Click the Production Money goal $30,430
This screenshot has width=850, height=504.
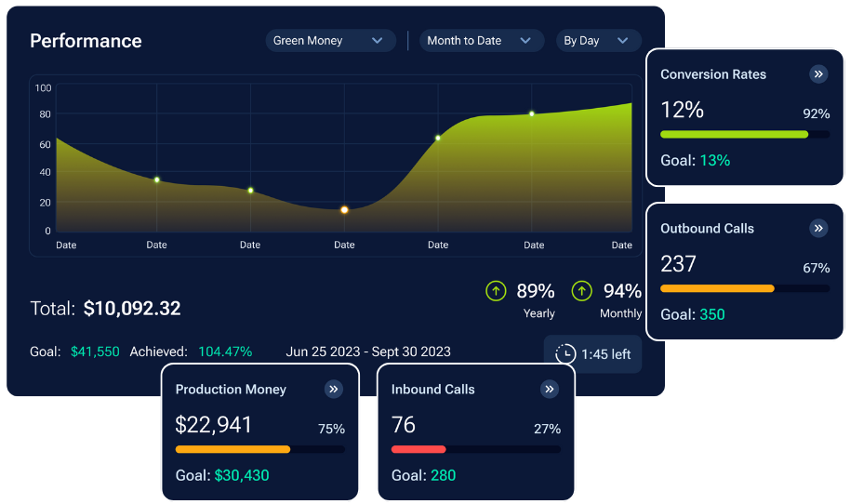[x=241, y=475]
